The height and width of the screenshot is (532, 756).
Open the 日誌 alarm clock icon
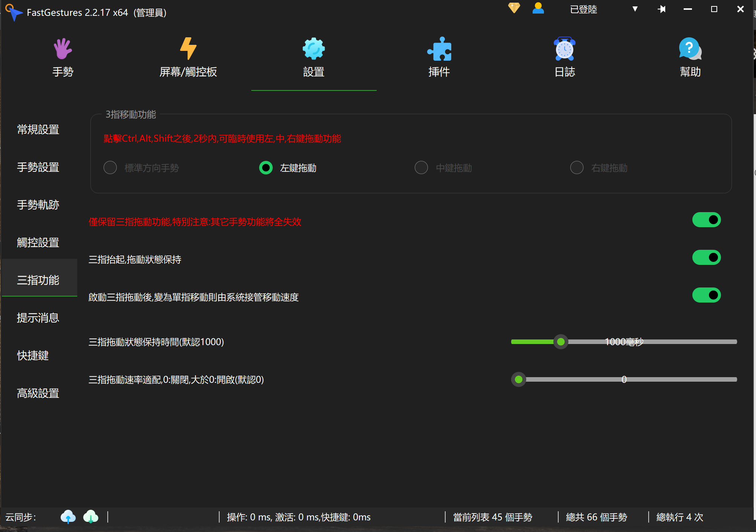[565, 49]
